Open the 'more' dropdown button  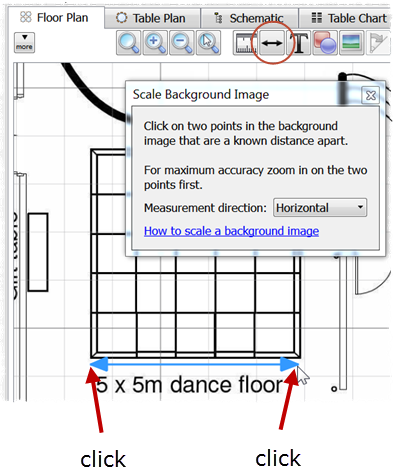point(24,42)
